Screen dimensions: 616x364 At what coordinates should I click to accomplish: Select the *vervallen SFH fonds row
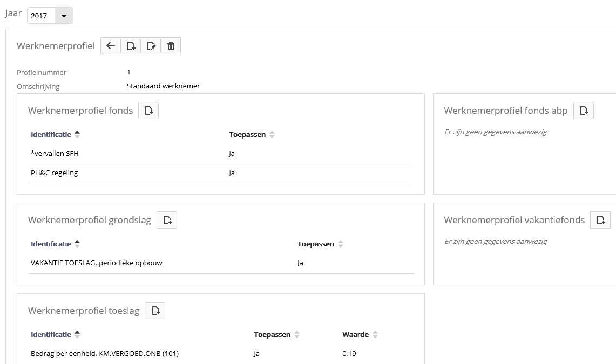(x=55, y=154)
